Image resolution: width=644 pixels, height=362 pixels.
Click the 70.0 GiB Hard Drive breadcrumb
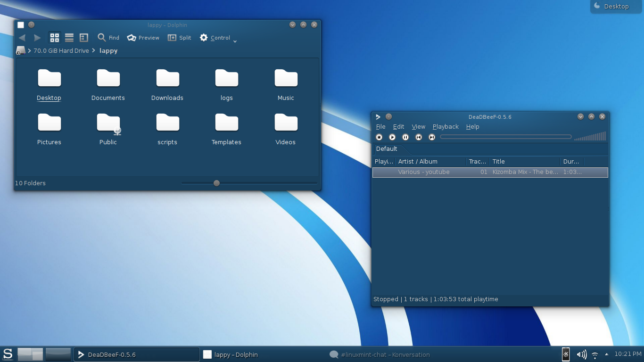61,51
